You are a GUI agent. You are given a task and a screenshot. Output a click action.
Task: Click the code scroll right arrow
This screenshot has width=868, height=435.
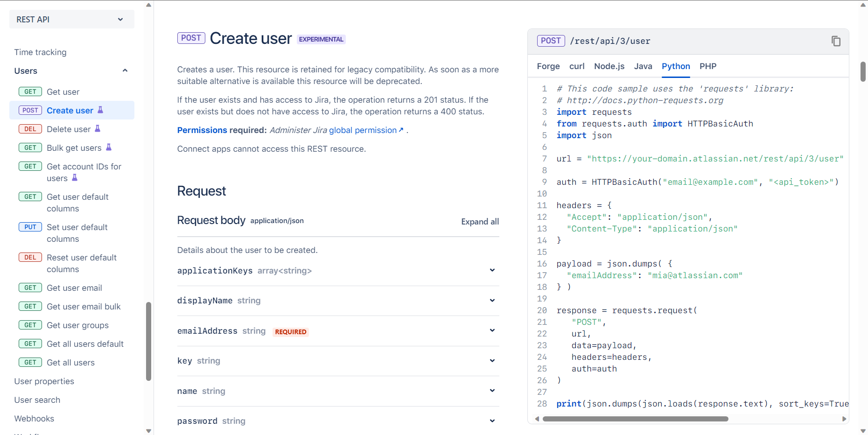[x=844, y=419]
